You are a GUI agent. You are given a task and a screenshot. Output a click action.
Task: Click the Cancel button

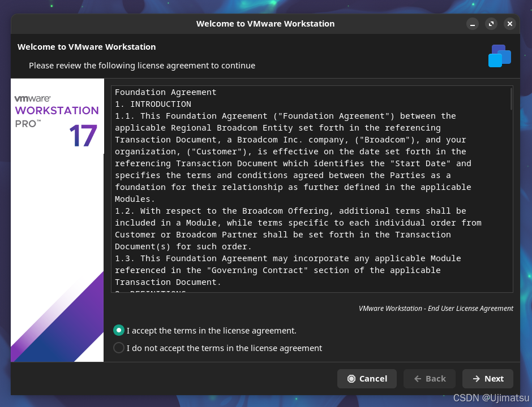pyautogui.click(x=367, y=379)
